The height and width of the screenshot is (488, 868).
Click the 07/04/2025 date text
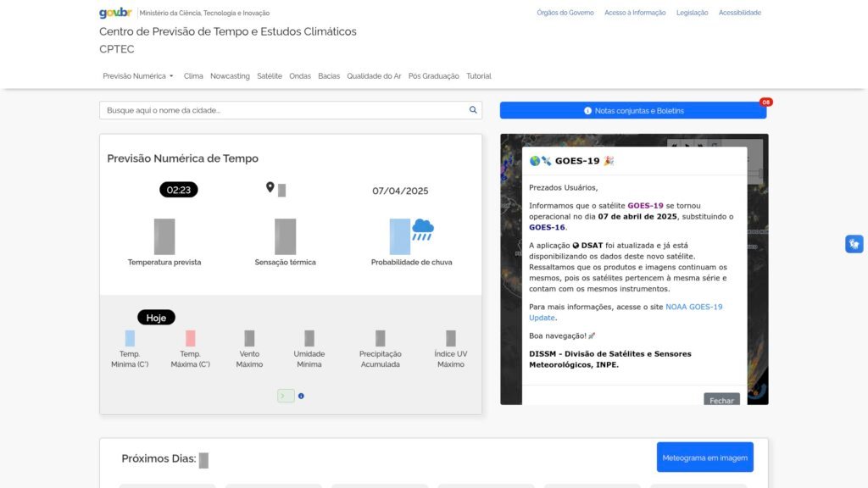(400, 191)
